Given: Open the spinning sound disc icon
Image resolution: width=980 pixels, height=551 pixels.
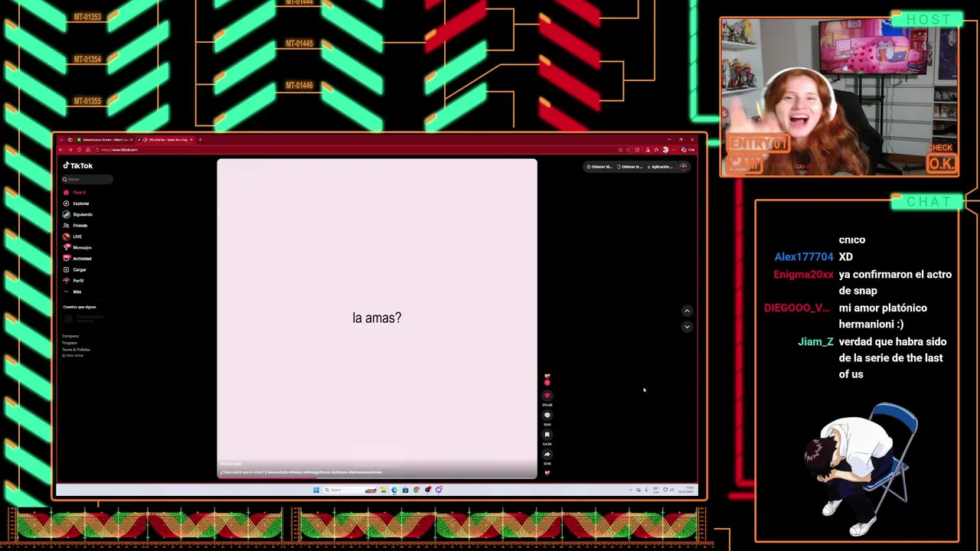Looking at the screenshot, I should (x=547, y=473).
